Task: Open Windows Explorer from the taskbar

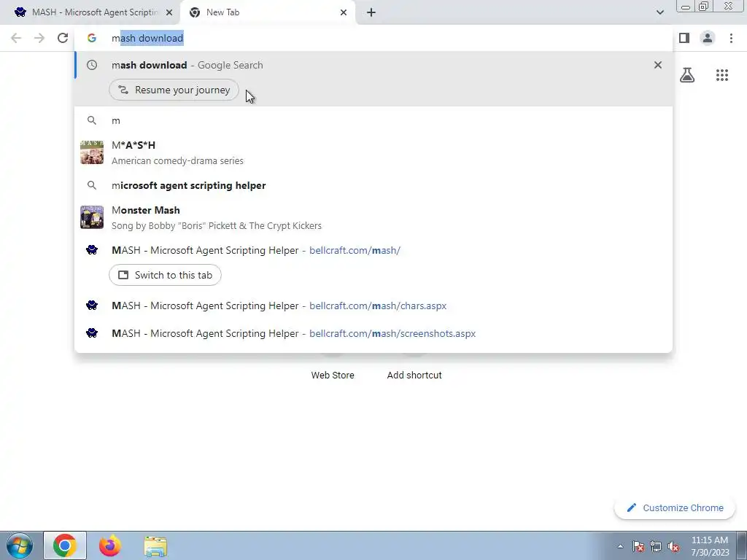Action: [x=156, y=545]
